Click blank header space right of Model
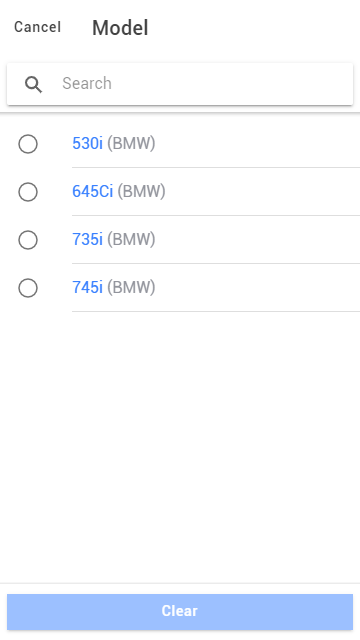This screenshot has height=640, width=360. point(253,28)
